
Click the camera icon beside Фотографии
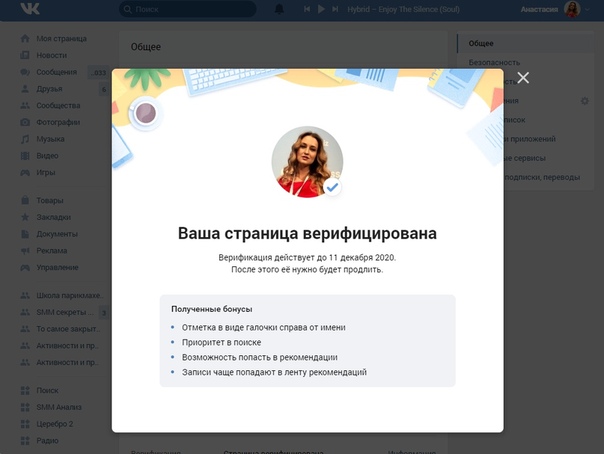tap(25, 122)
